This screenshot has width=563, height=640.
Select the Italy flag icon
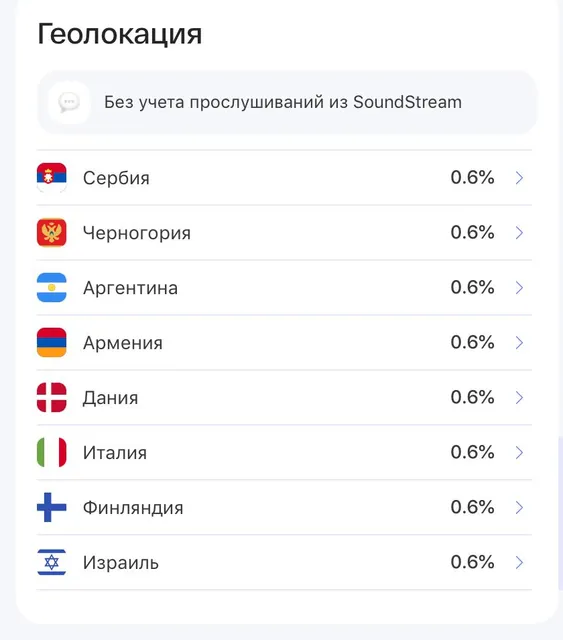point(51,452)
